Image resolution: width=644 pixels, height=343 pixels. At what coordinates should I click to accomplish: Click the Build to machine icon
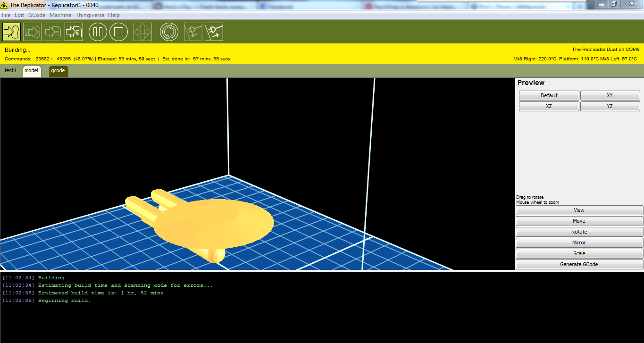[11, 32]
